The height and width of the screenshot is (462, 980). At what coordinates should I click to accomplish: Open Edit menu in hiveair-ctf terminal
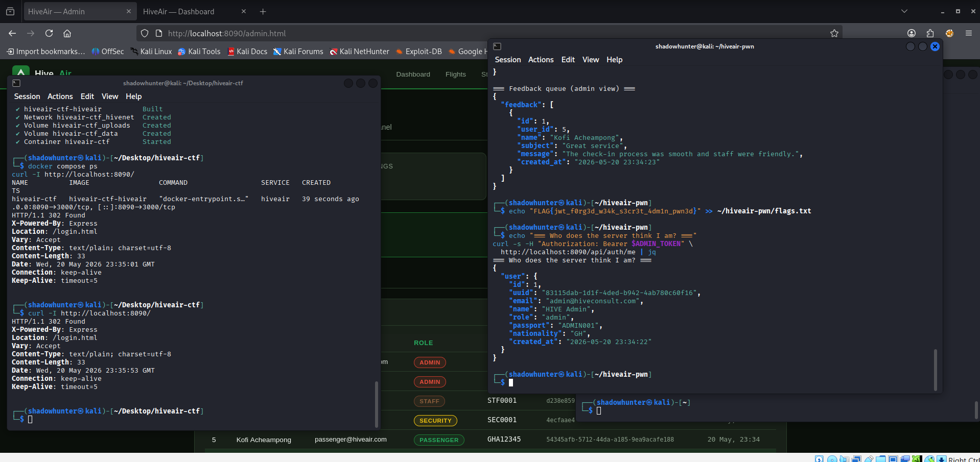(87, 96)
